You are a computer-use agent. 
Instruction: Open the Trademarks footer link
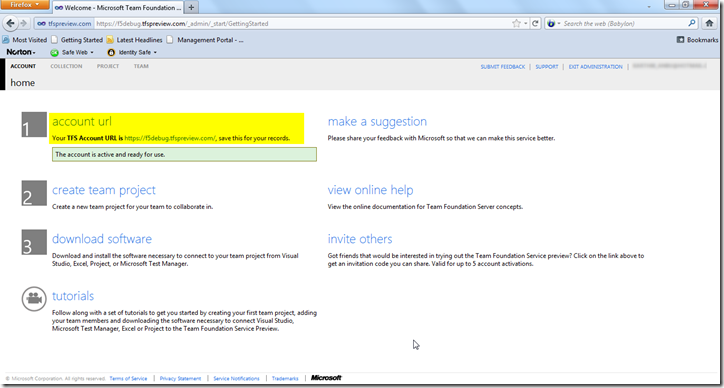click(285, 378)
